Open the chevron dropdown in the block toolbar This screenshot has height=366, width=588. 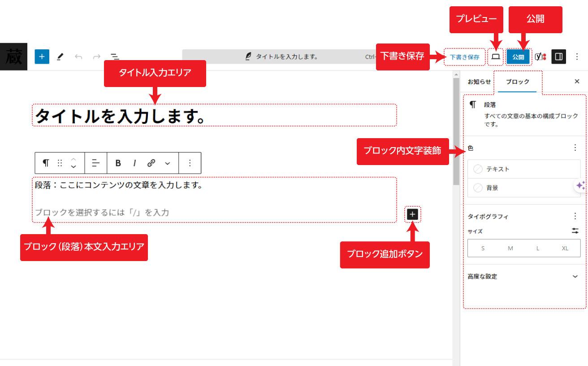tap(167, 163)
